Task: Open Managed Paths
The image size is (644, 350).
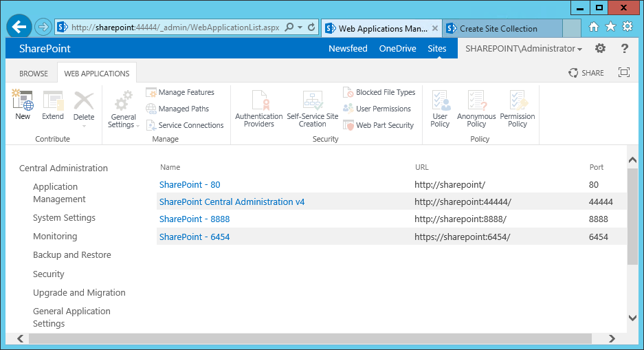Action: 178,109
